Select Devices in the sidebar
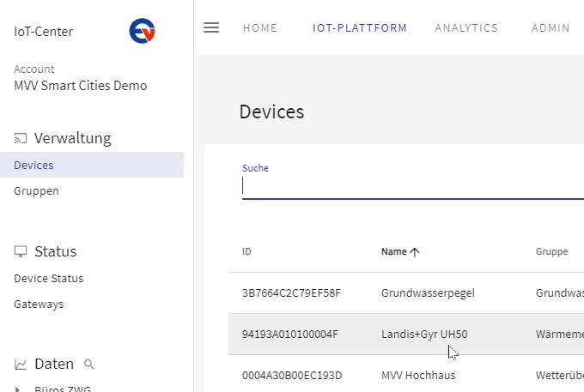Image resolution: width=584 pixels, height=392 pixels. click(33, 165)
